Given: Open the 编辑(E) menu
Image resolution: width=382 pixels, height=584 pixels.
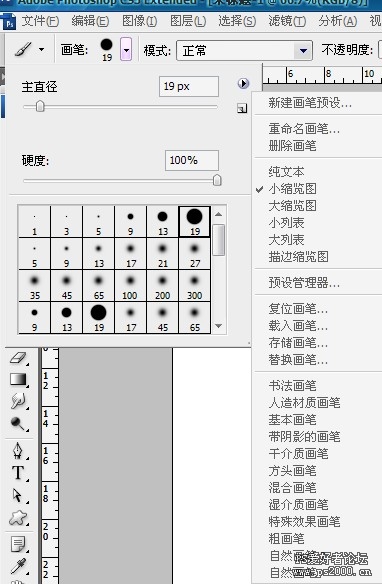Looking at the screenshot, I should [90, 21].
